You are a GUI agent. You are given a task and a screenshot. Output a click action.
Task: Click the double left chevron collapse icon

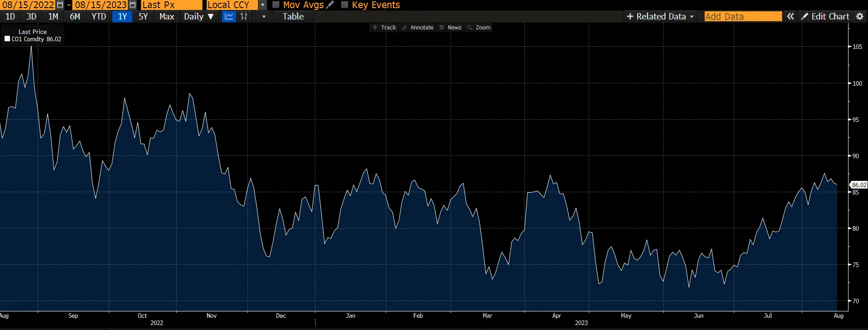(790, 16)
